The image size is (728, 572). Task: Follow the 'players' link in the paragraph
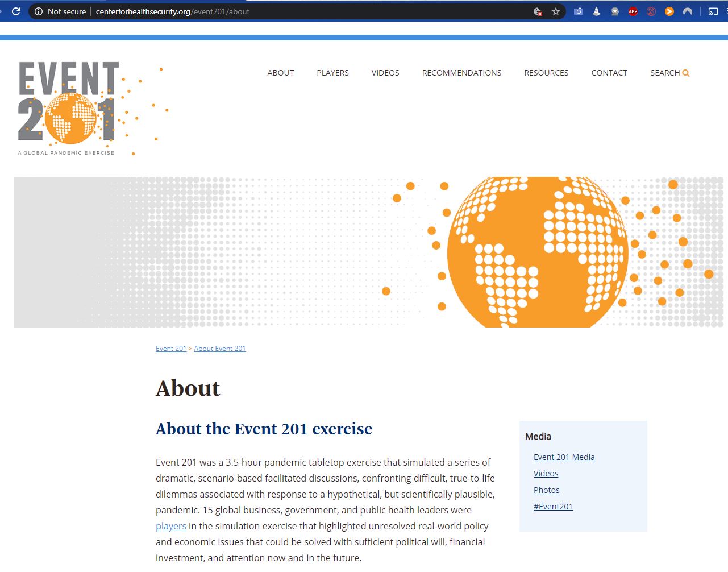point(171,526)
